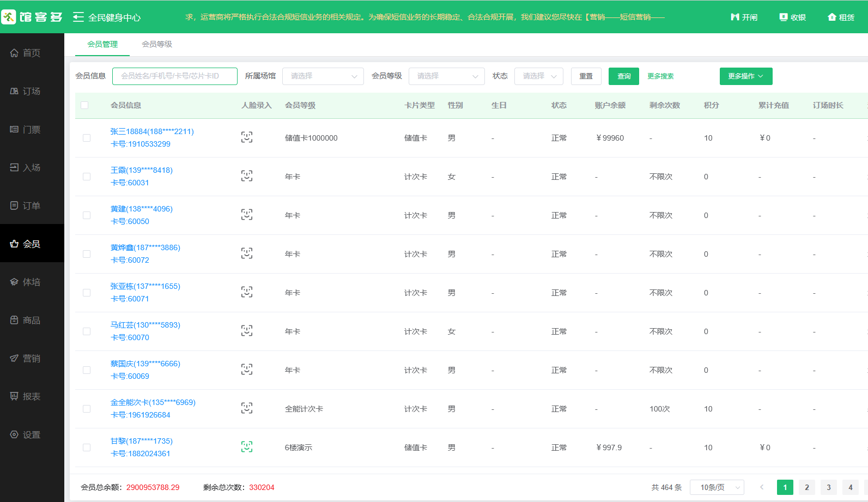Open member 金全能次卡(135****6969) link

(x=153, y=402)
